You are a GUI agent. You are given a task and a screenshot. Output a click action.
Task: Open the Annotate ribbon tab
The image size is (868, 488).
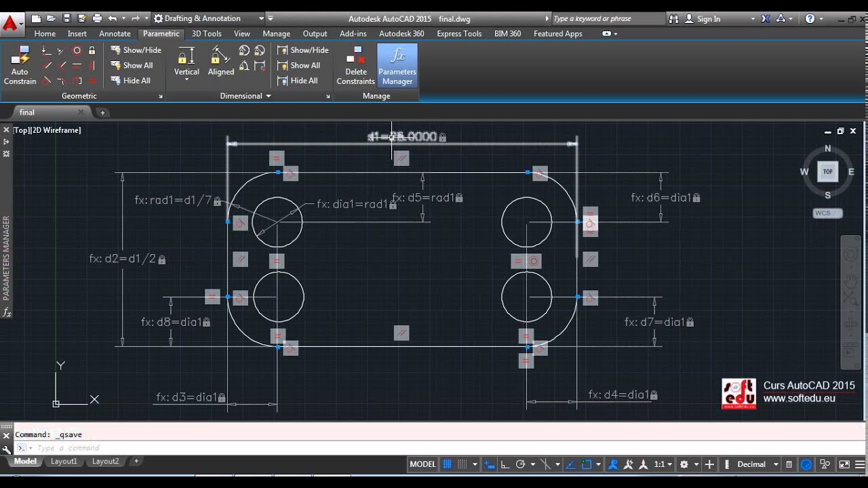pos(115,33)
